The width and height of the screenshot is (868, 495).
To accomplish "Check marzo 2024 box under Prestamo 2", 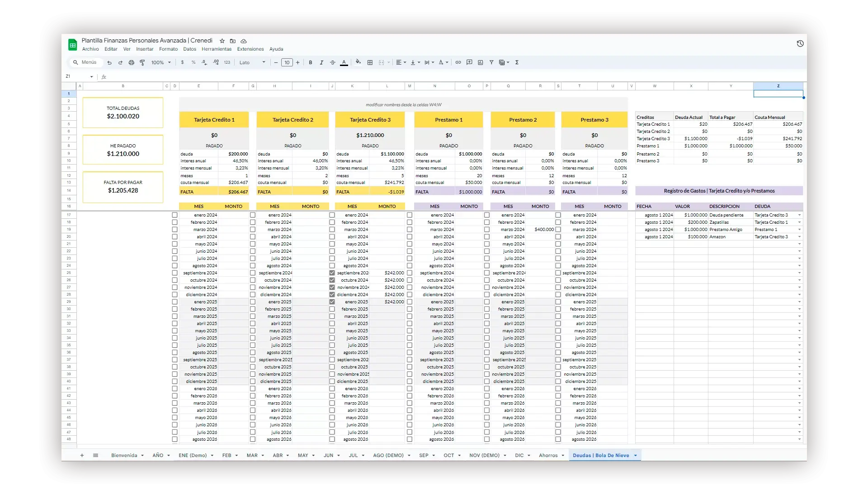I will pos(487,230).
